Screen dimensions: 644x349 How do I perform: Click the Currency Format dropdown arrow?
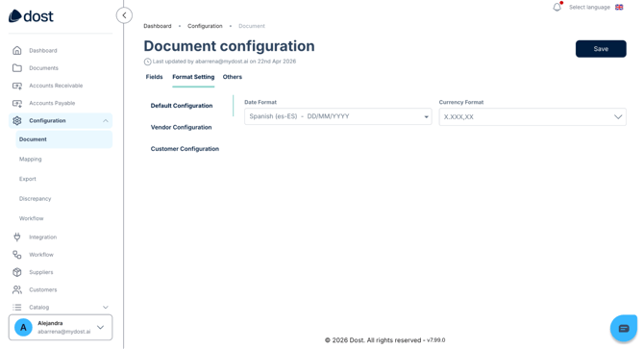pos(618,117)
